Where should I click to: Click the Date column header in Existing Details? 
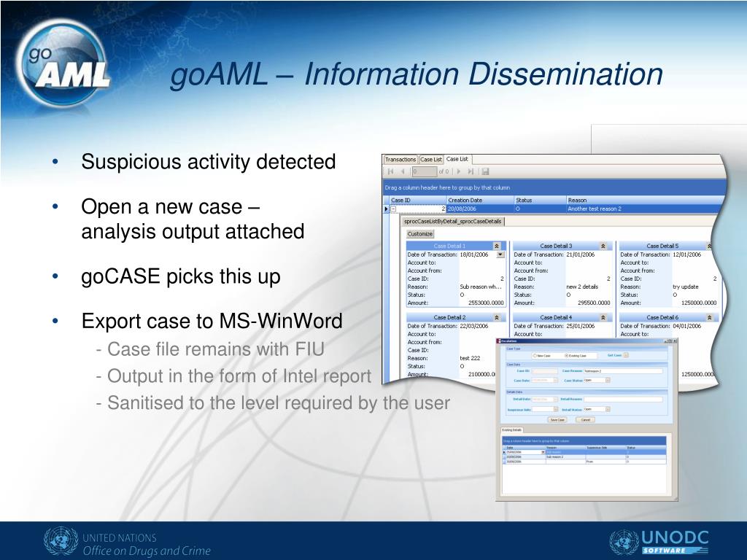point(525,448)
